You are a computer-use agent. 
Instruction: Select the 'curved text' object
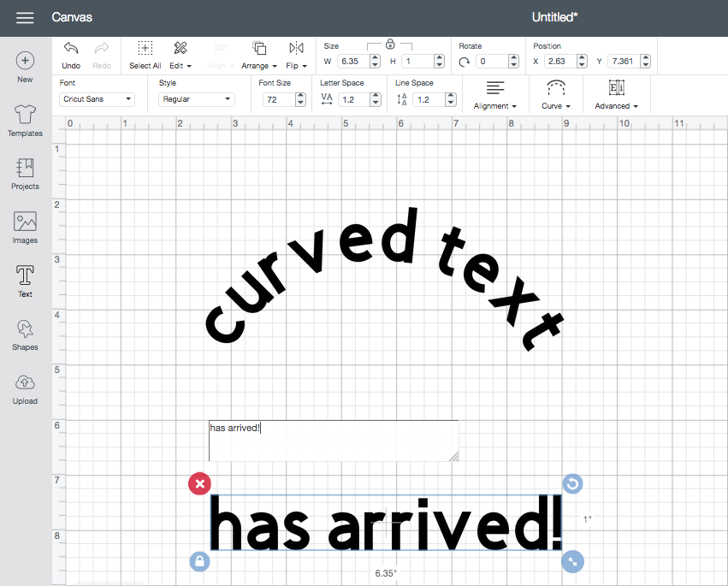(x=383, y=278)
